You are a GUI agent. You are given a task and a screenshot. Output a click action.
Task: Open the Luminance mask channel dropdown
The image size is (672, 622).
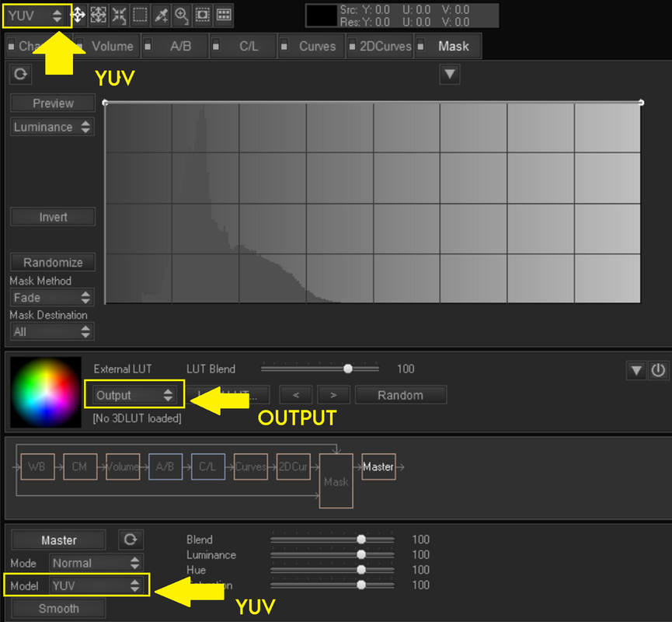52,127
